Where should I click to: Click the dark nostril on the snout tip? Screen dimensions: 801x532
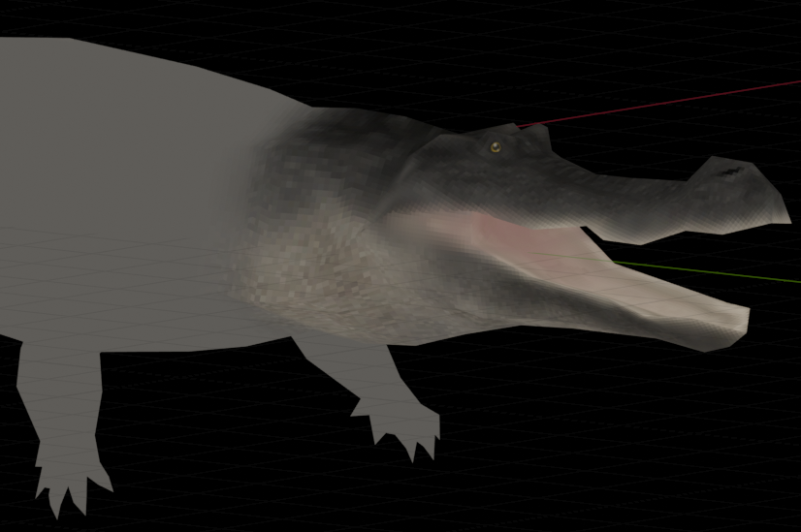point(732,172)
